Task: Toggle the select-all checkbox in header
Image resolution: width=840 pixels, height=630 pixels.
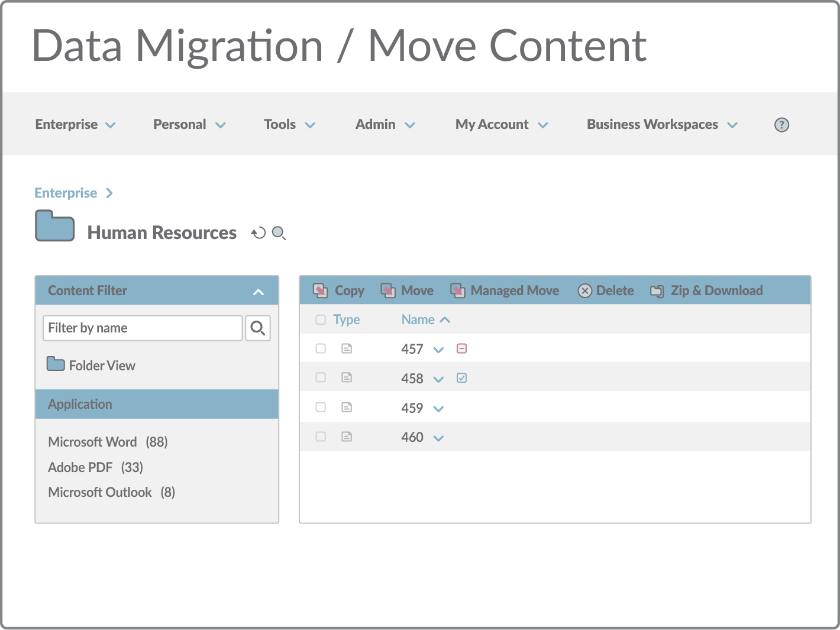Action: point(321,320)
